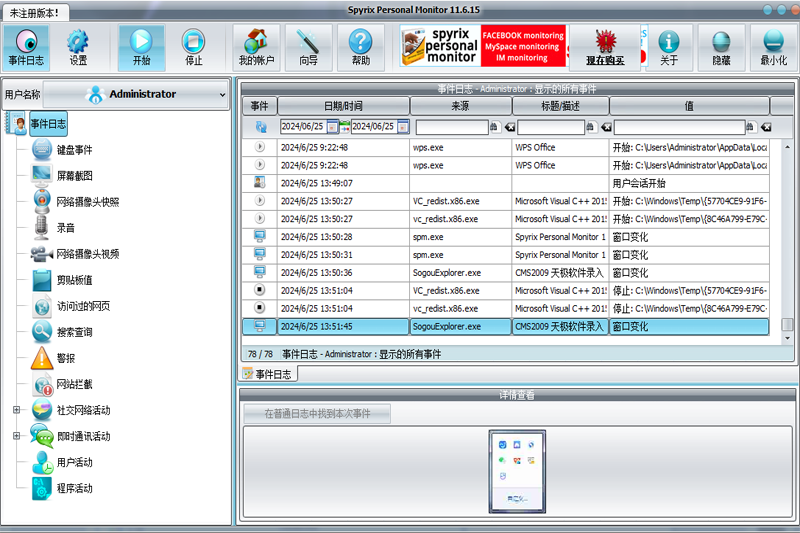Image resolution: width=800 pixels, height=533 pixels.
Task: Clear the 来源 filter with its clear icon
Action: coord(510,127)
